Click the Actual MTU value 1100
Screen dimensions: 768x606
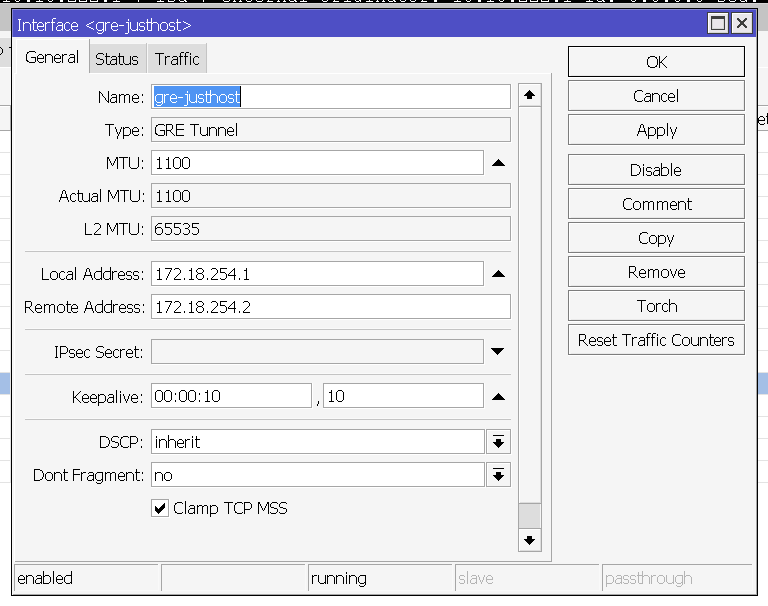coord(331,196)
